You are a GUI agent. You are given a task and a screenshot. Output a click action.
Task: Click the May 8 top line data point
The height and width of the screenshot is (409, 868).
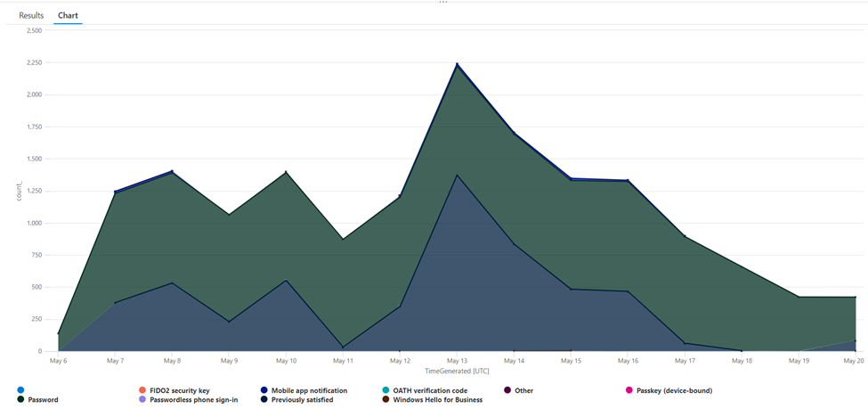tap(172, 171)
